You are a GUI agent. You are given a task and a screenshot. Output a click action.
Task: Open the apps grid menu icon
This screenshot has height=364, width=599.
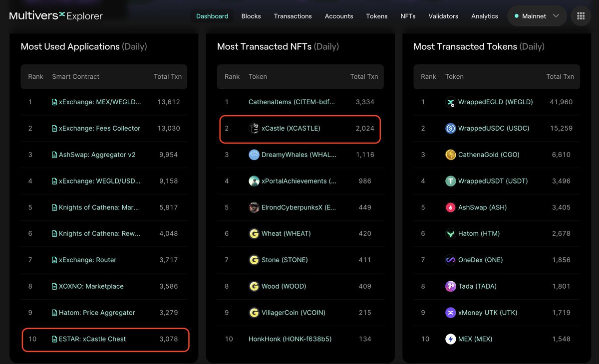pyautogui.click(x=581, y=16)
